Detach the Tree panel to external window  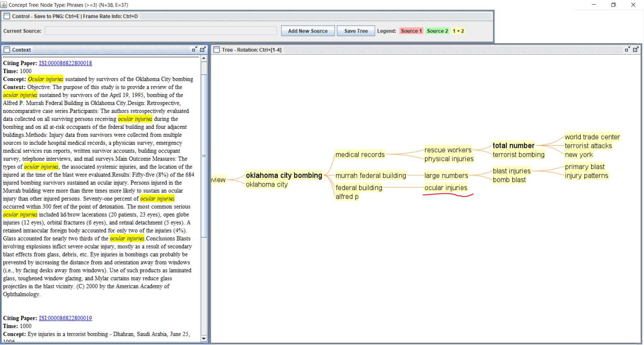point(636,49)
